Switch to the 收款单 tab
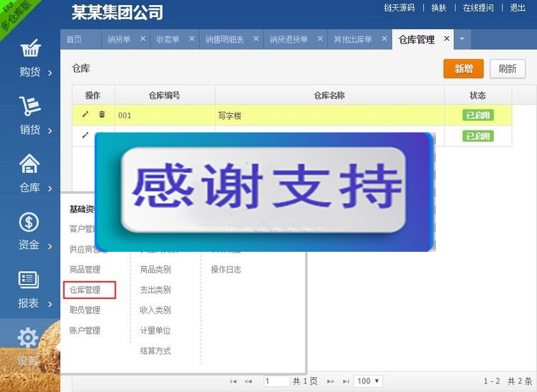The image size is (537, 392). click(x=168, y=39)
